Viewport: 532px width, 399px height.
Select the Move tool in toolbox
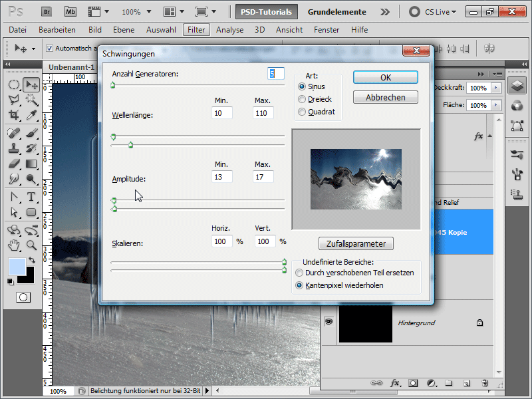pyautogui.click(x=31, y=84)
